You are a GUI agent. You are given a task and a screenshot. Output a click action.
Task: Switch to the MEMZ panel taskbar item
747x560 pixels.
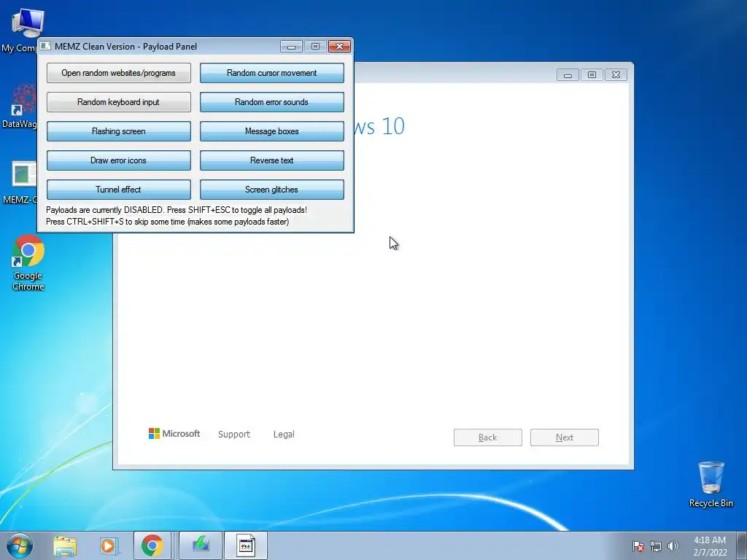pos(246,545)
